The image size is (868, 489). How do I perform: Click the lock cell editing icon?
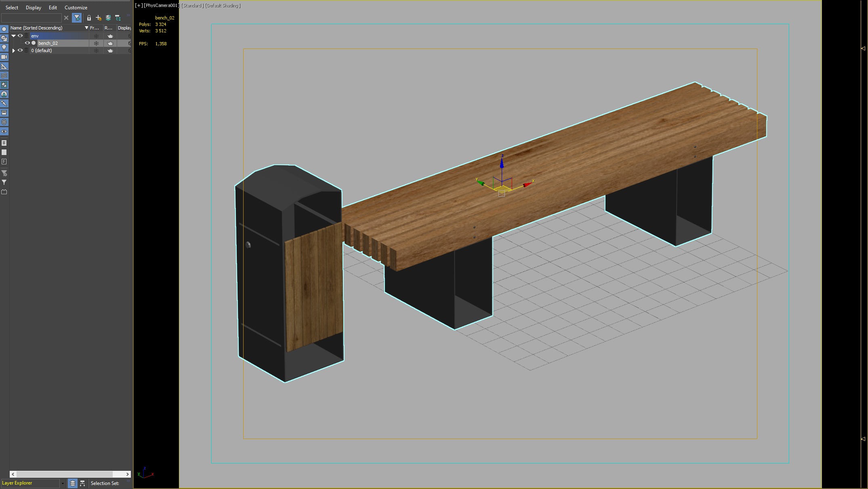(x=89, y=18)
